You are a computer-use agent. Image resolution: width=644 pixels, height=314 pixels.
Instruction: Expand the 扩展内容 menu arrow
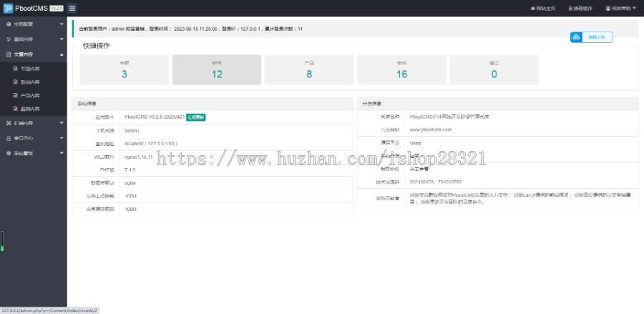pos(62,123)
